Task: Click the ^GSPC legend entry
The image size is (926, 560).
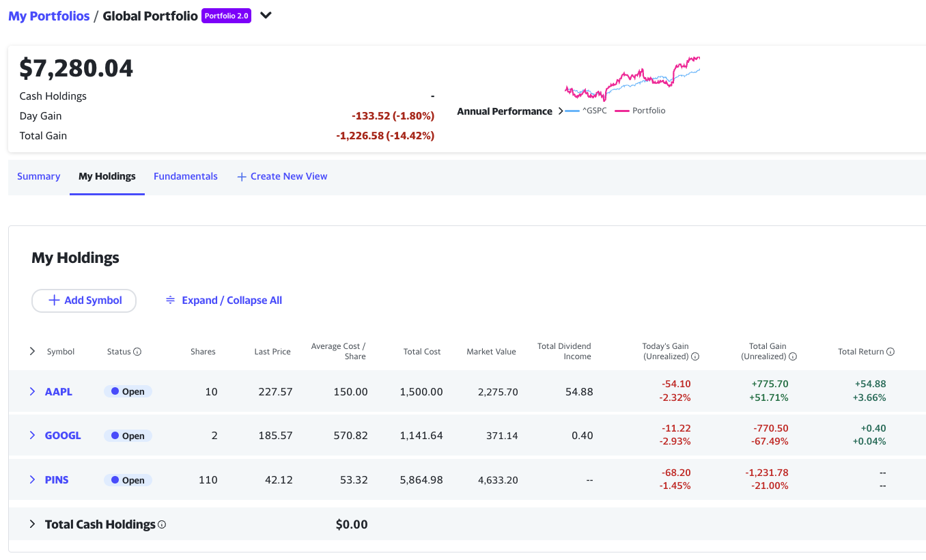Action: 586,111
